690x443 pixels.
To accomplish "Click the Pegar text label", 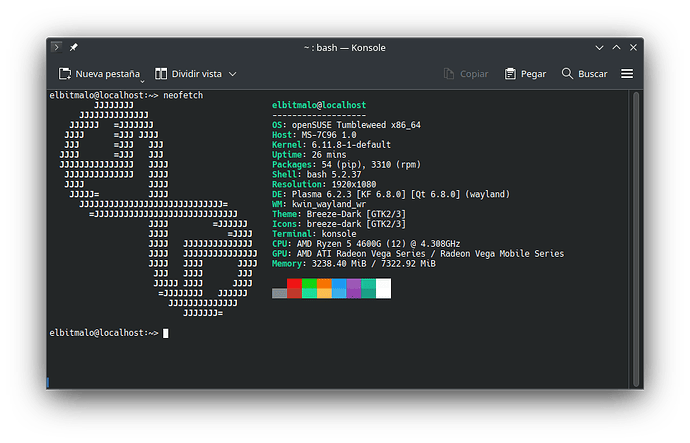I will coord(533,74).
